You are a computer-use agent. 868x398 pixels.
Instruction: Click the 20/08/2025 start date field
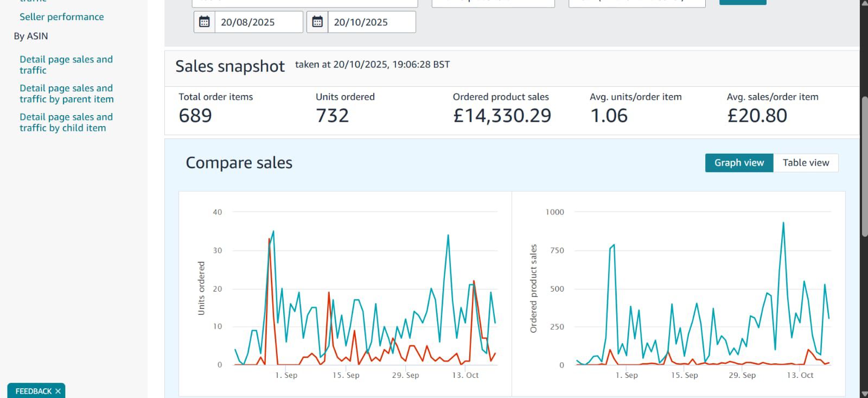pos(258,22)
